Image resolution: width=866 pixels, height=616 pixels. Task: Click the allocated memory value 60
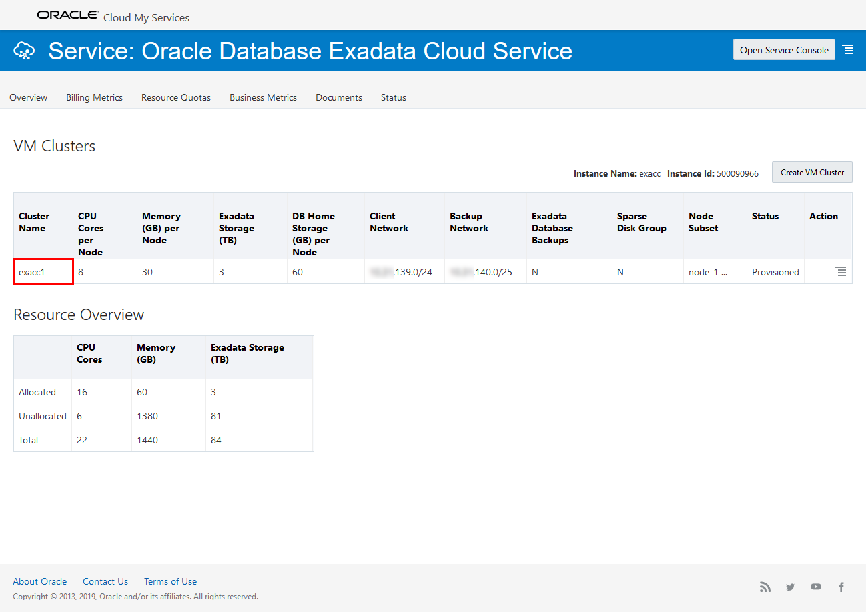(142, 392)
